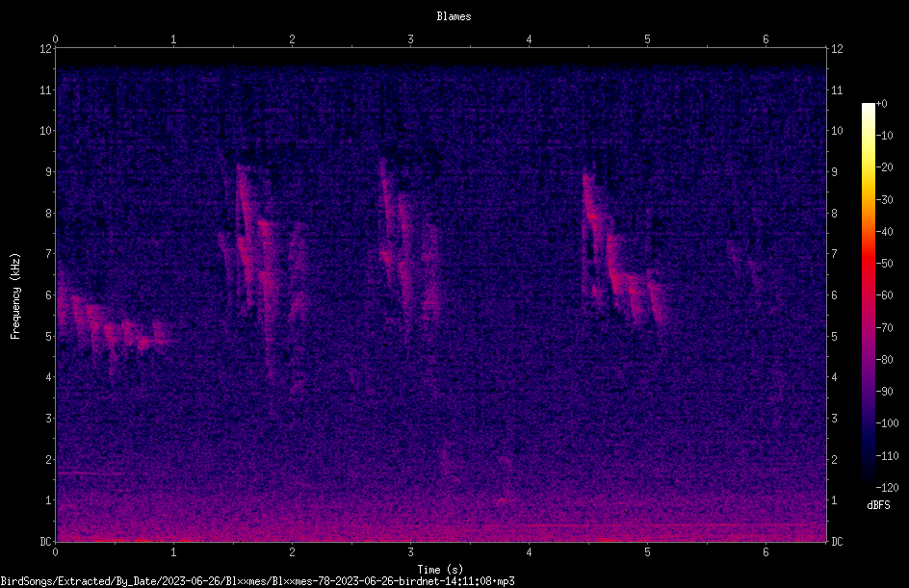Viewport: 909px width, 588px height.
Task: Click '1' tick on the time axis below 'Blames'
Action: pos(173,39)
